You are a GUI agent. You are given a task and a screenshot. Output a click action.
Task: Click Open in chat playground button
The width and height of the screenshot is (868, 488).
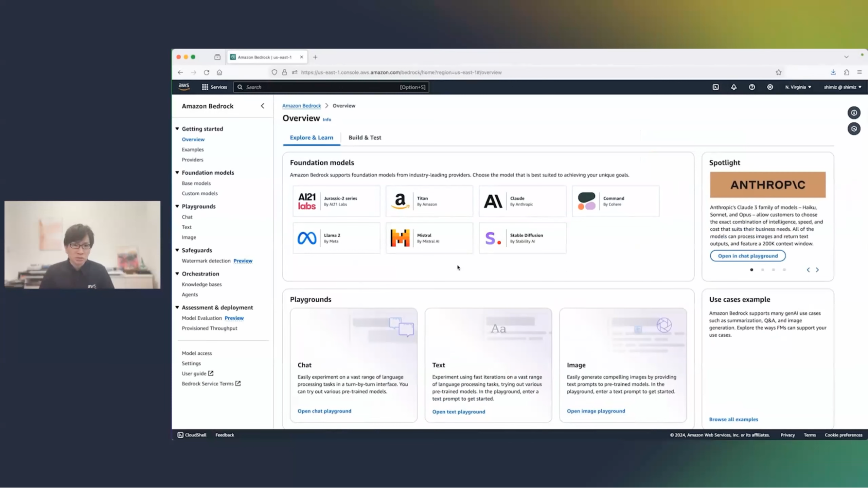tap(747, 256)
